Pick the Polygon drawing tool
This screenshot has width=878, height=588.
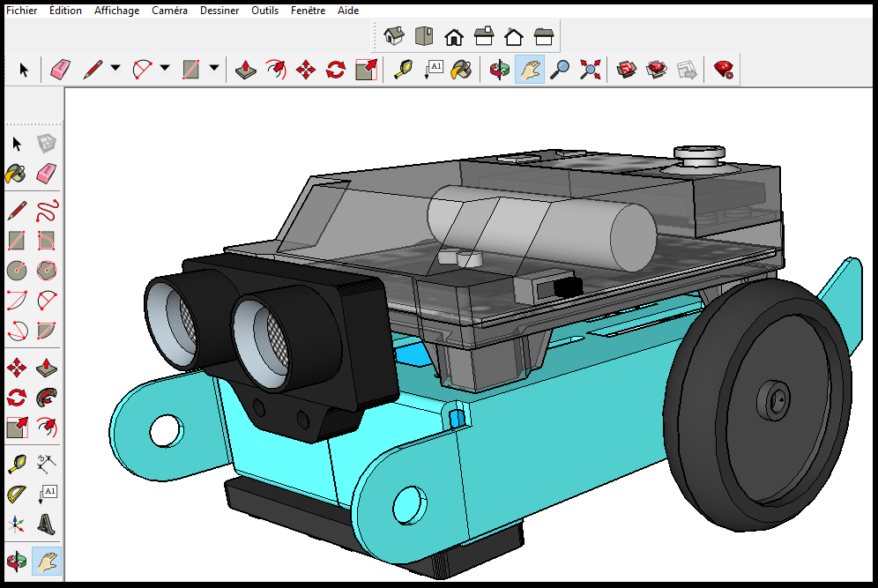coord(48,271)
